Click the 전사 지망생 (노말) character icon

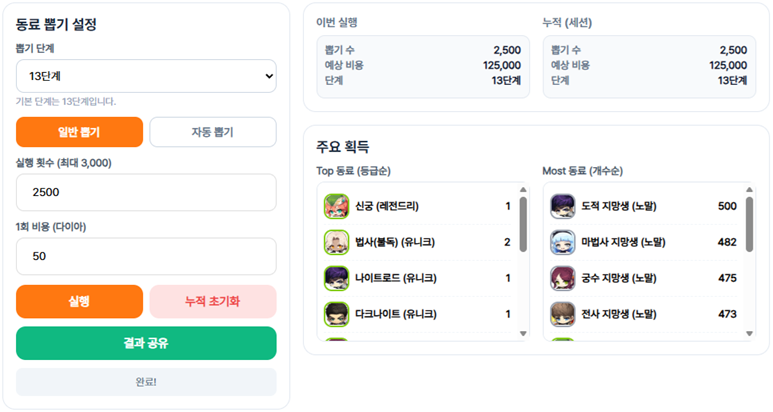coord(562,314)
